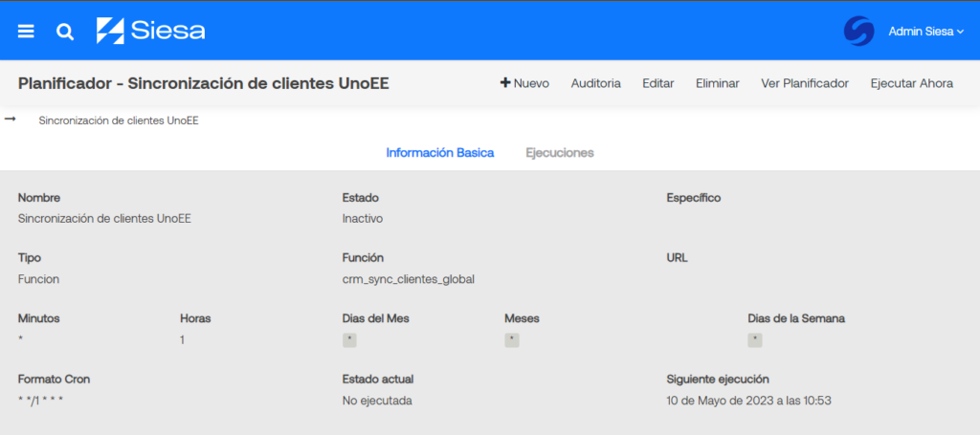This screenshot has width=980, height=435.
Task: Open the Auditoria action
Action: click(x=595, y=83)
